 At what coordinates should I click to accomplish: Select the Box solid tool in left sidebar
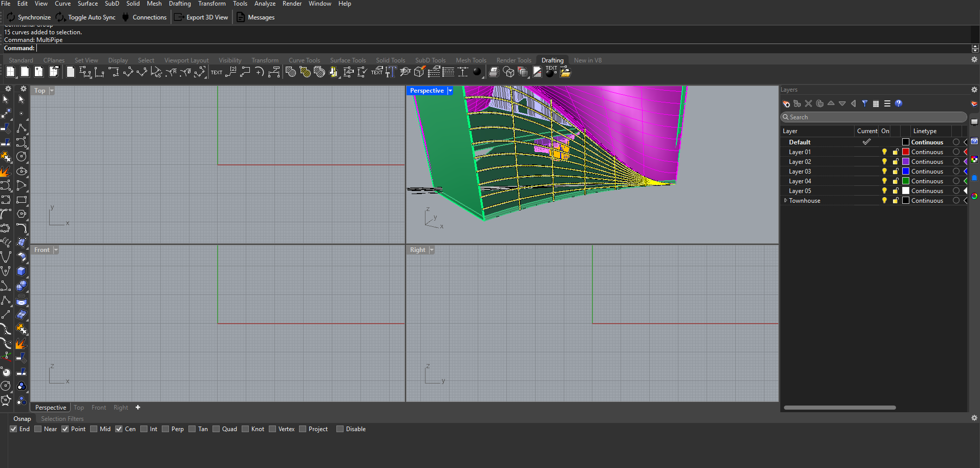coord(22,271)
